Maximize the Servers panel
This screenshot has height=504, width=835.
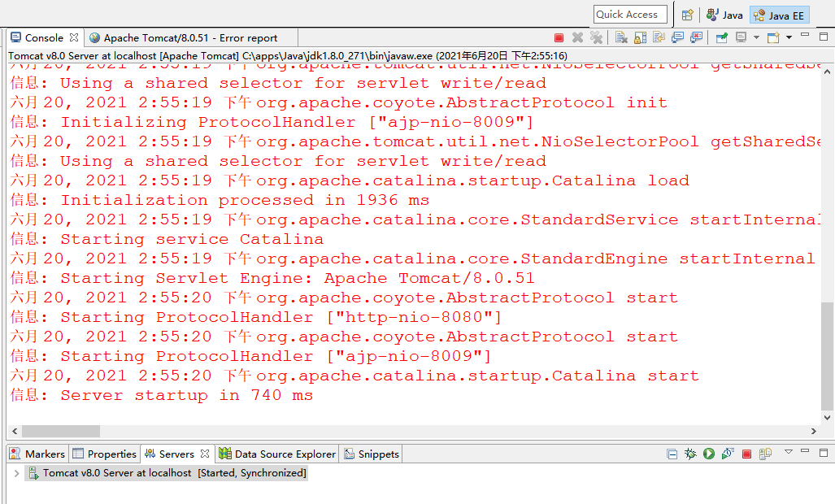tap(824, 452)
